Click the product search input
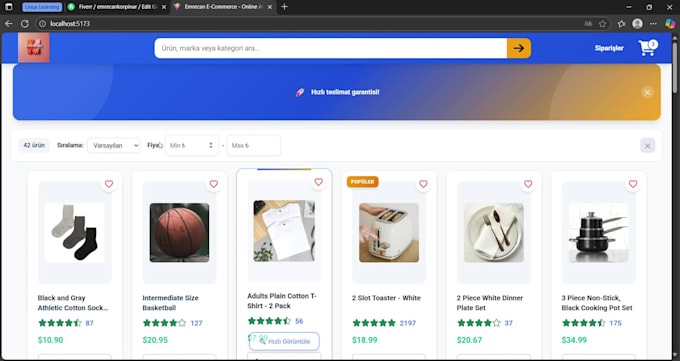This screenshot has width=680, height=361. (x=331, y=48)
